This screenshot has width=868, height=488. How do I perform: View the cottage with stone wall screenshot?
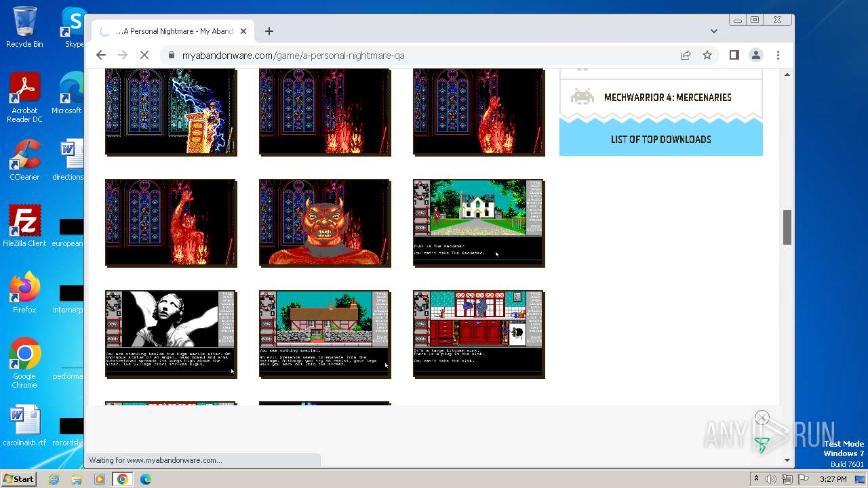[x=325, y=334]
